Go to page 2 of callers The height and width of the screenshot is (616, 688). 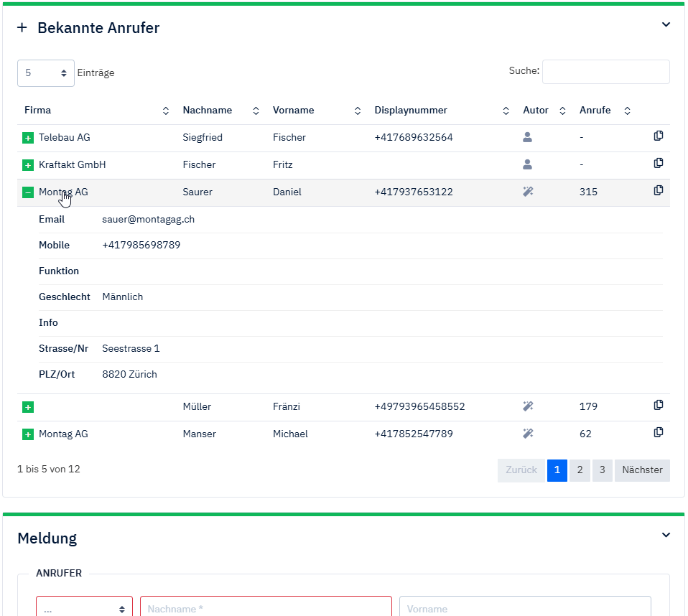(580, 470)
